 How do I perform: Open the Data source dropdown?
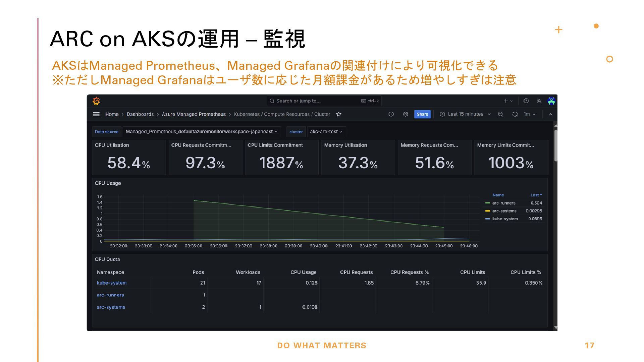coord(202,132)
